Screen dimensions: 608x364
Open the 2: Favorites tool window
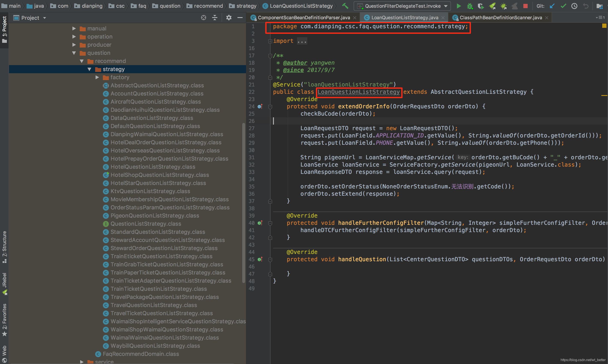(5, 320)
